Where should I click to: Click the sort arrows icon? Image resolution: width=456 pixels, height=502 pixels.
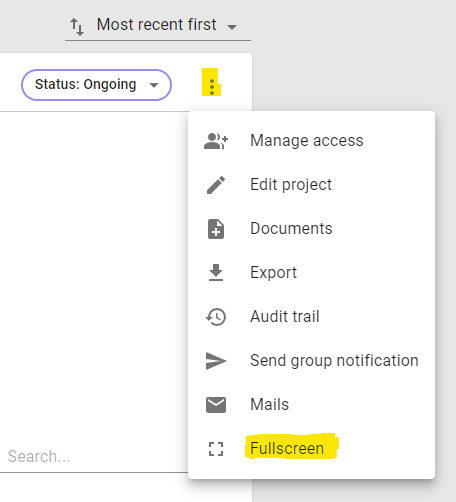pyautogui.click(x=77, y=27)
